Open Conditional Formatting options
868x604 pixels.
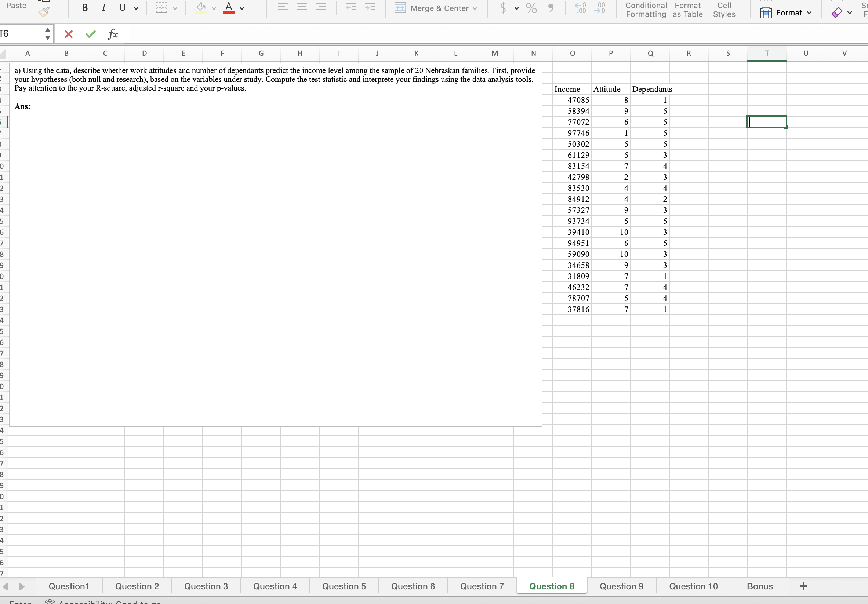pyautogui.click(x=646, y=10)
